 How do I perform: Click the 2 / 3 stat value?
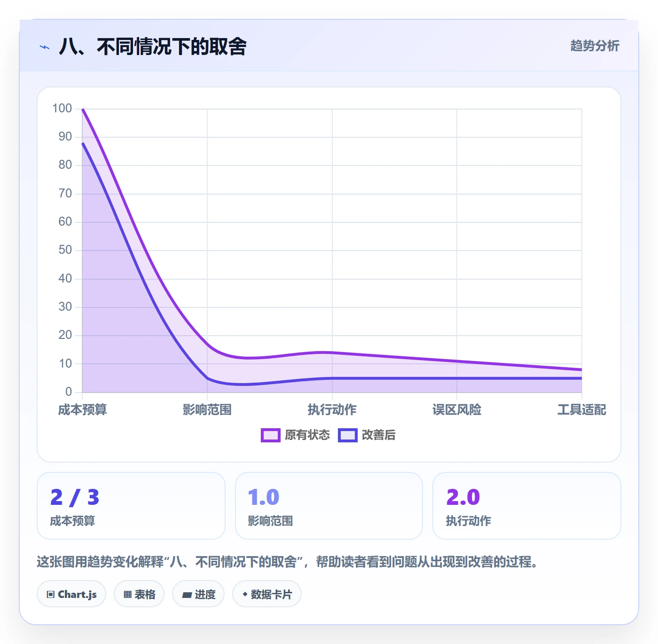75,497
